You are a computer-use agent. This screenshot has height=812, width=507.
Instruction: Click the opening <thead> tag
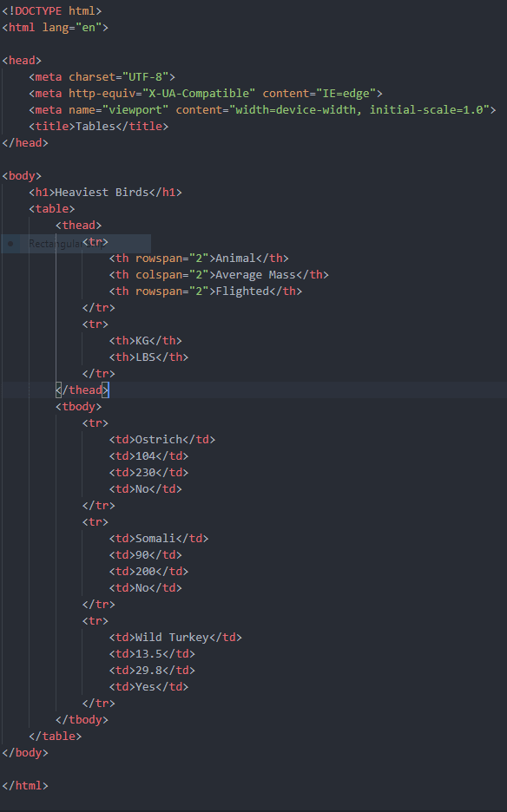pos(78,226)
